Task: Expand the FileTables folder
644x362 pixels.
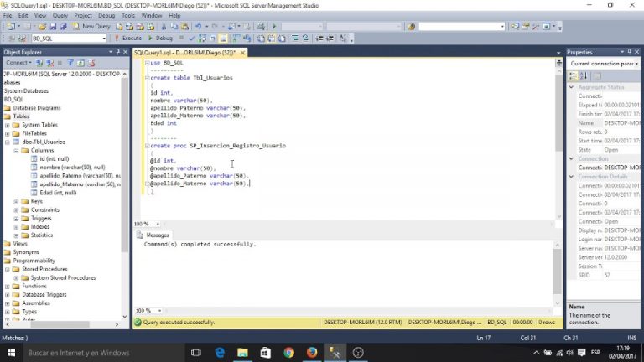Action: click(x=7, y=134)
